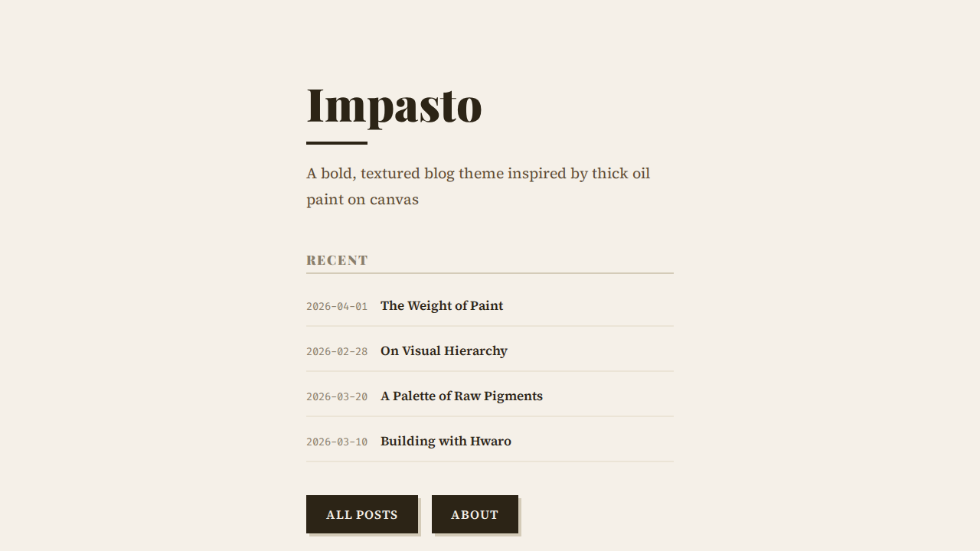The width and height of the screenshot is (980, 551).
Task: Read A Palette of Raw Pigments
Action: (462, 396)
